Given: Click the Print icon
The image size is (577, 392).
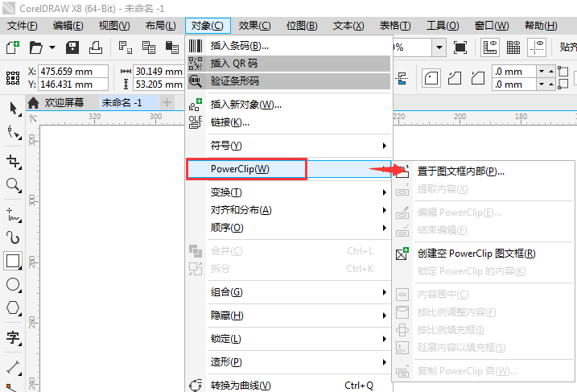Looking at the screenshot, I should pyautogui.click(x=96, y=47).
